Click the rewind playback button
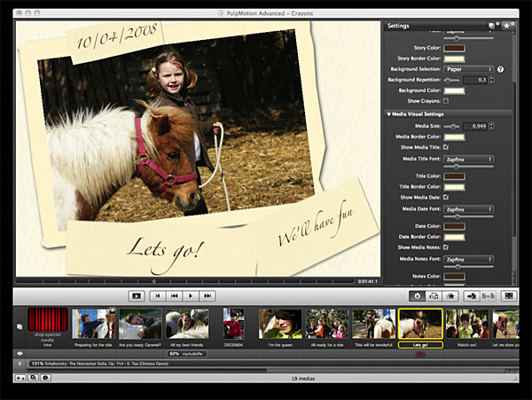 174,296
